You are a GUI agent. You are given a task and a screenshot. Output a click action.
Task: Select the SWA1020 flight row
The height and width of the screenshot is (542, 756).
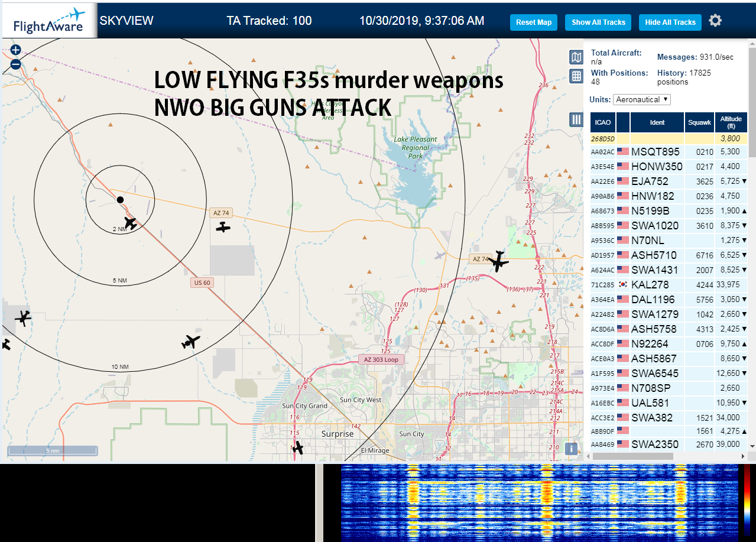pos(669,226)
